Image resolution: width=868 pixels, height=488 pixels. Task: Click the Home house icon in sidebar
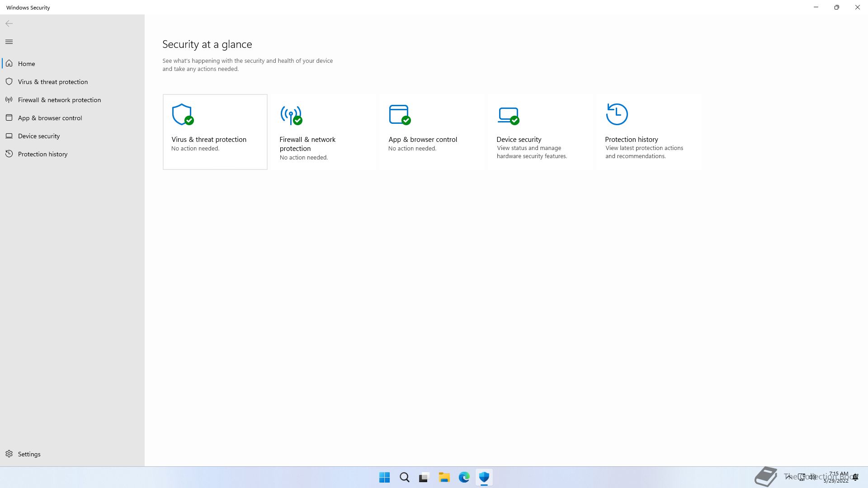click(9, 63)
